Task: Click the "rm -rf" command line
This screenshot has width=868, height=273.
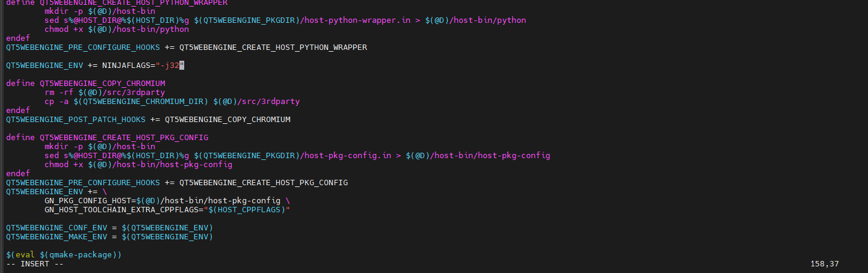Action: (105, 92)
